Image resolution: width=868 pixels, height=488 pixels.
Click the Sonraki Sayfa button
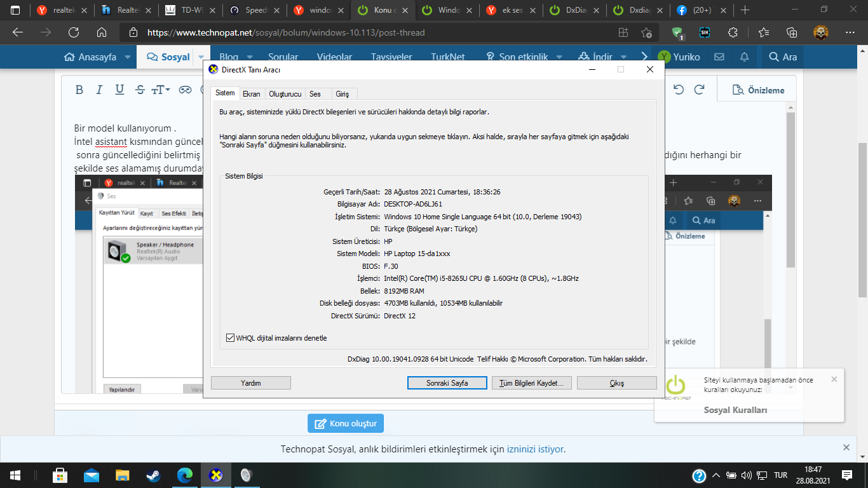447,383
